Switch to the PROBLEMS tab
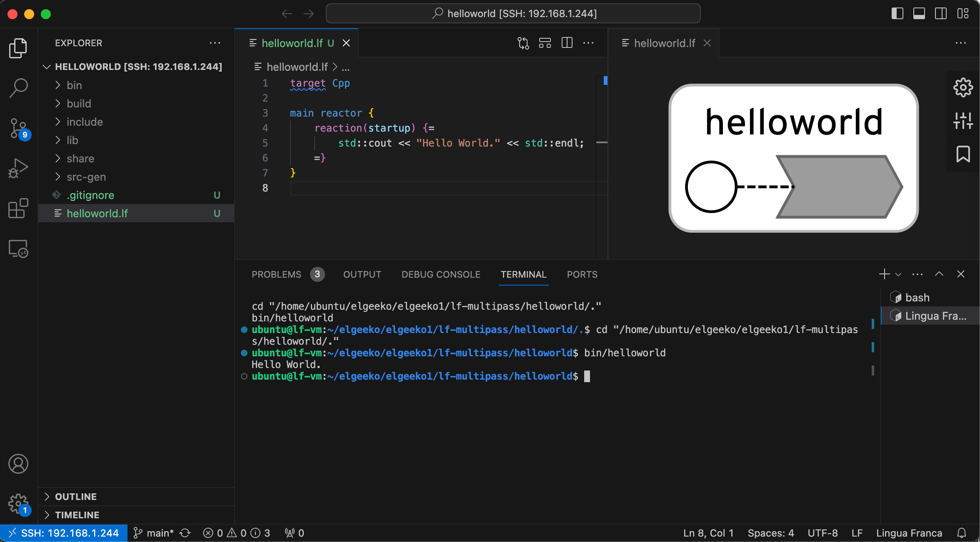Screen dimensions: 980x542 point(276,274)
